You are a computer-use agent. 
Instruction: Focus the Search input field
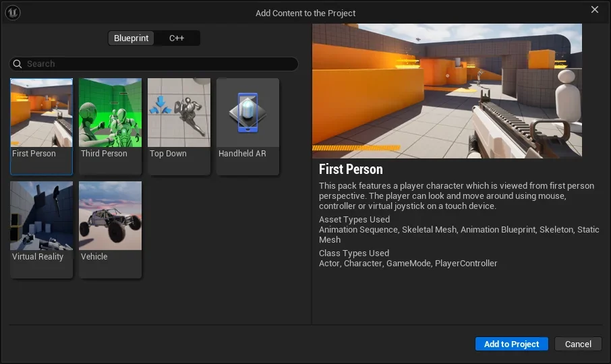(x=154, y=64)
